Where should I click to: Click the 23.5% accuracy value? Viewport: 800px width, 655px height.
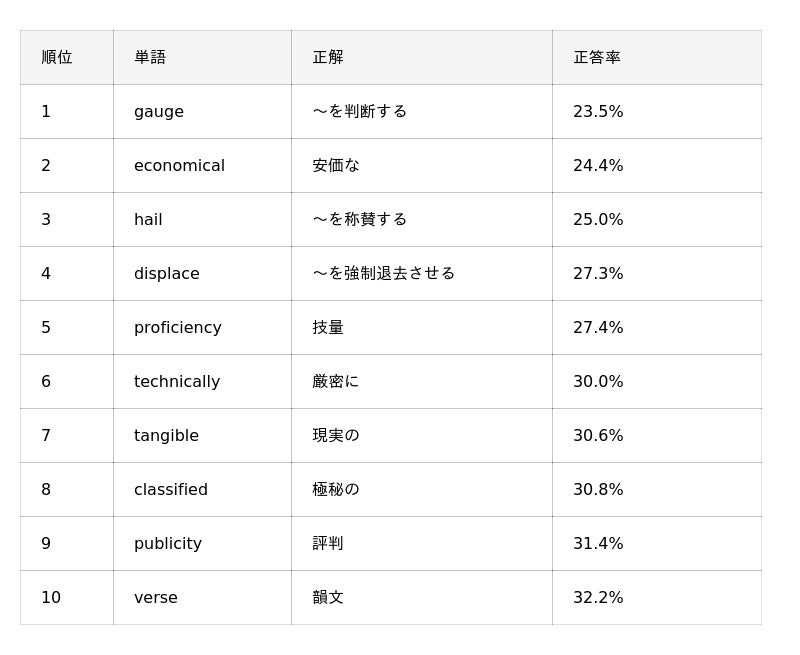pyautogui.click(x=598, y=112)
